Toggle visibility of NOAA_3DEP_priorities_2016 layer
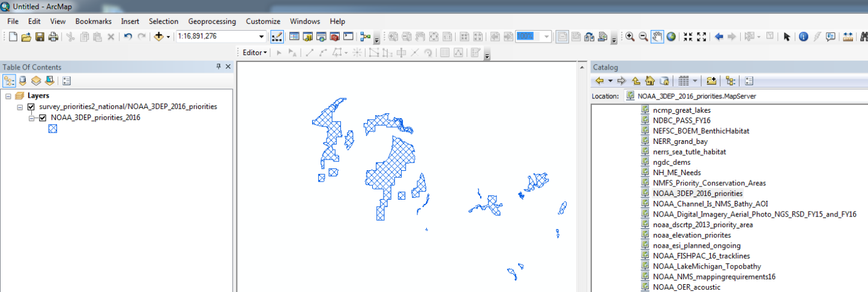Screen dimensions: 868x292 tap(43, 118)
